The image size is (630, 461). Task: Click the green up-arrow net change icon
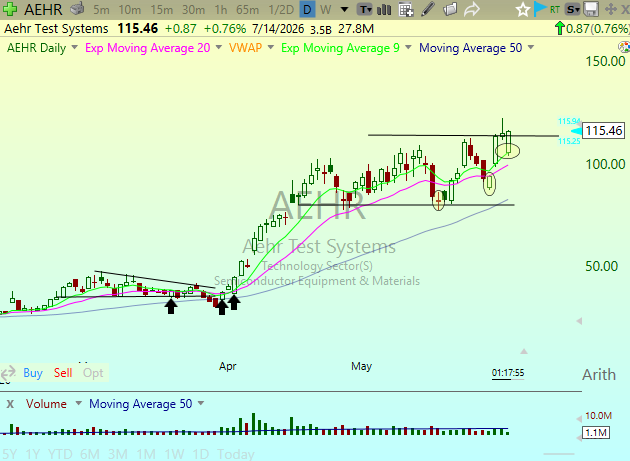click(559, 29)
